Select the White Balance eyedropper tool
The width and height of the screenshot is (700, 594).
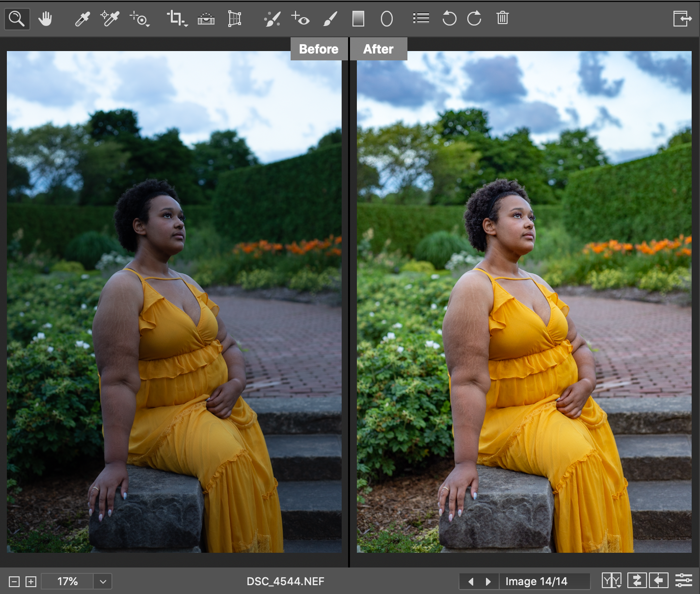pos(82,19)
